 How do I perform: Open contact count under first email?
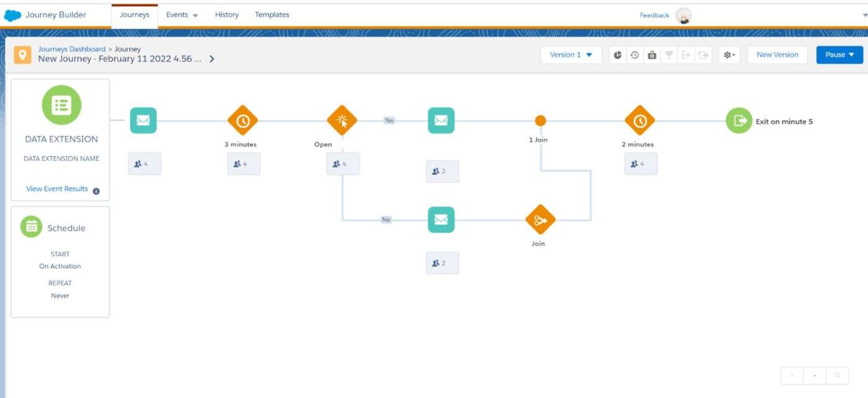coord(144,164)
